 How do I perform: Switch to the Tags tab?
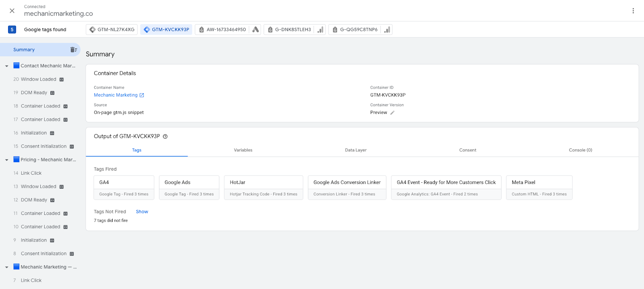coord(137,150)
